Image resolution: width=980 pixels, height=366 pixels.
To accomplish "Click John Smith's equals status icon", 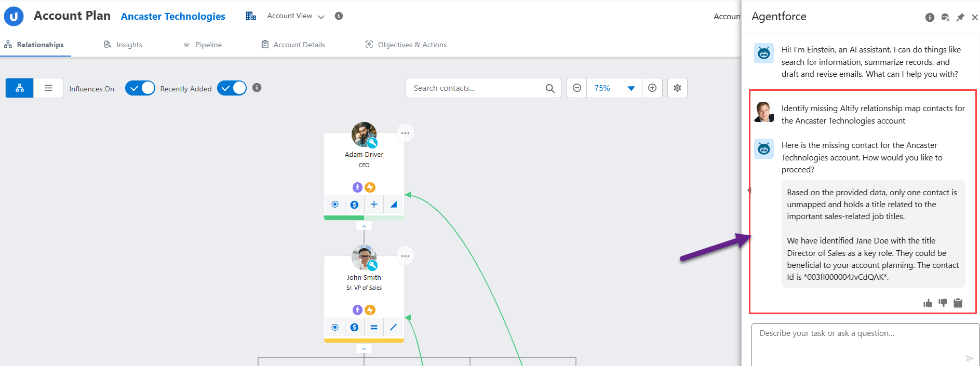I will [x=374, y=327].
